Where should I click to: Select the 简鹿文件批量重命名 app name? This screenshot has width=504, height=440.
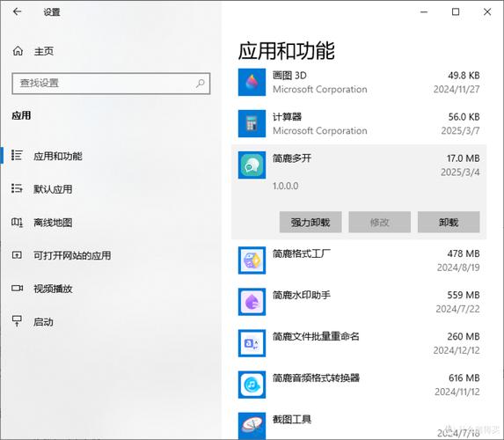pos(316,336)
